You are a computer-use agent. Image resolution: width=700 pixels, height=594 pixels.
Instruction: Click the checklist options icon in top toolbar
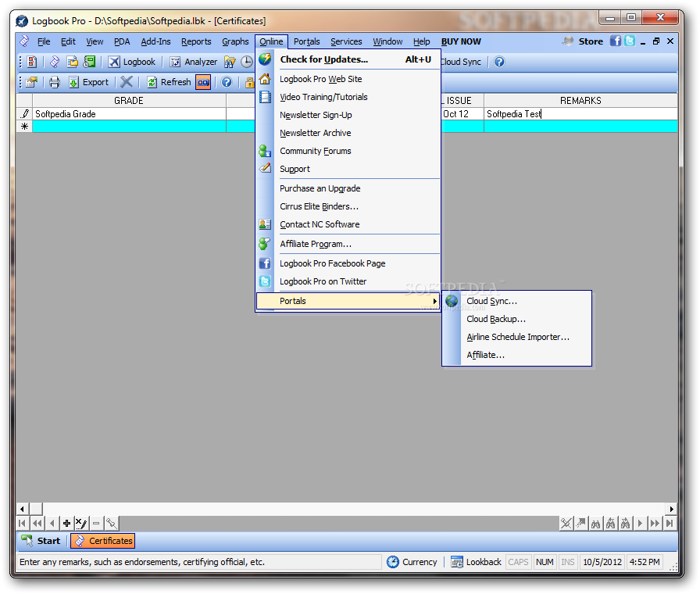[x=32, y=62]
